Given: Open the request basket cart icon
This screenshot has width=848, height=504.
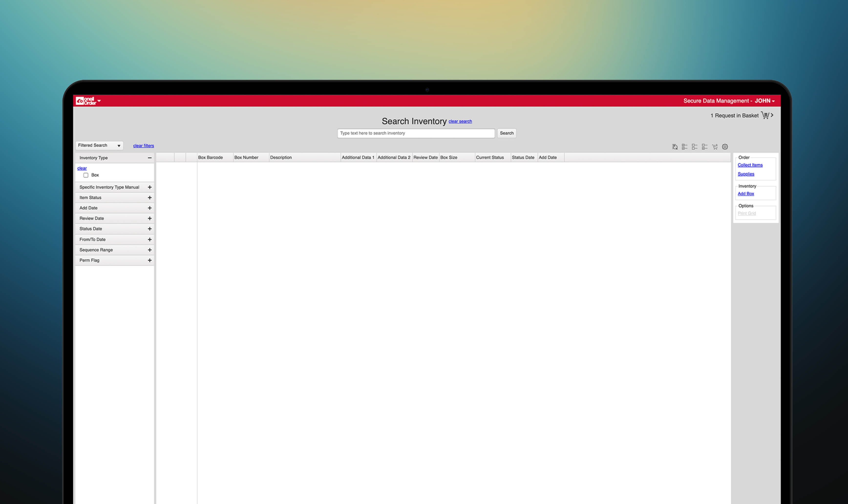Looking at the screenshot, I should pyautogui.click(x=765, y=115).
